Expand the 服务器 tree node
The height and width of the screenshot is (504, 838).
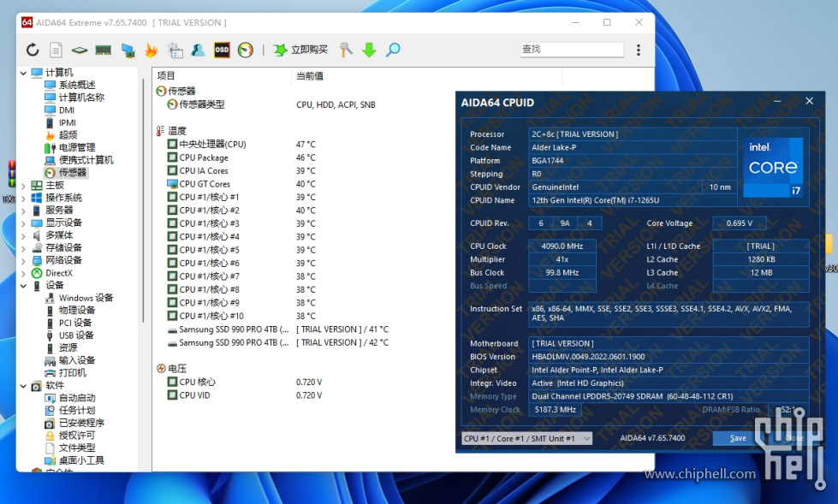tap(23, 210)
